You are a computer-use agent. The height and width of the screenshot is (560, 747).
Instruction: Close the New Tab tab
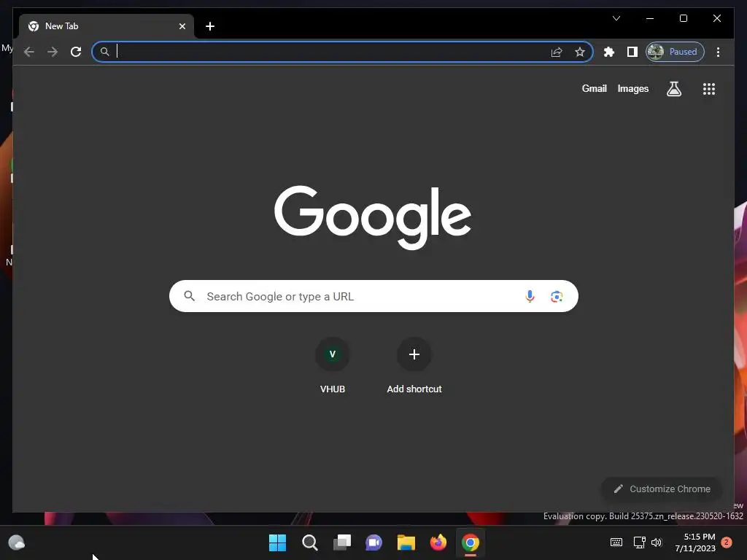pyautogui.click(x=182, y=26)
